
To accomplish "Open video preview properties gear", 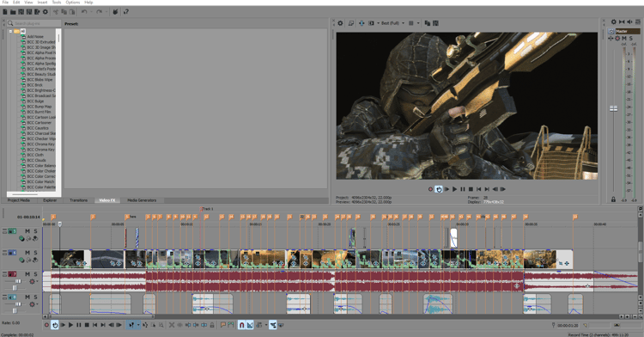I will [x=340, y=23].
